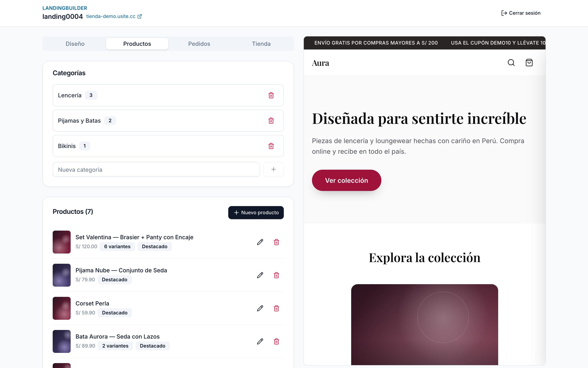Delete the Pijamas y Batas category
This screenshot has width=588, height=368.
[x=271, y=120]
